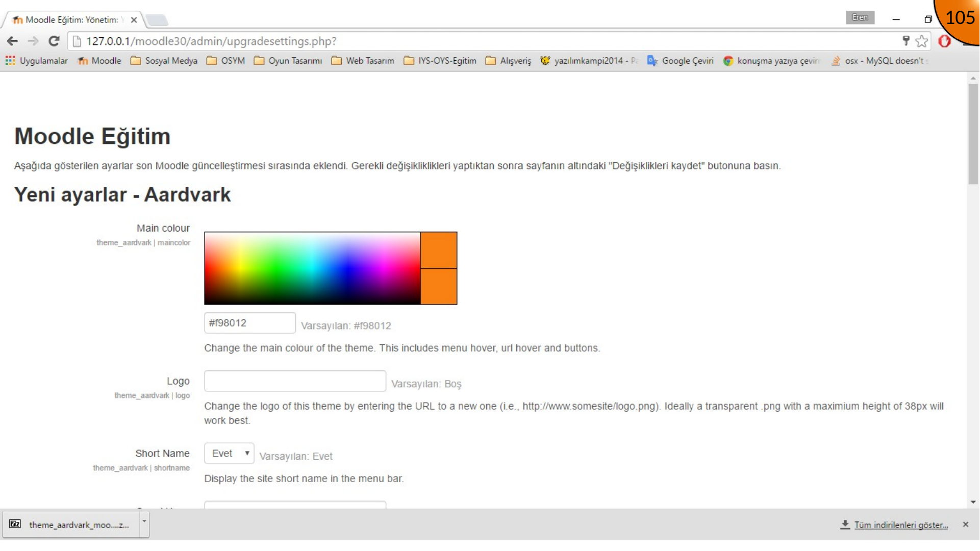The image size is (980, 551).
Task: Click the saved password key icon
Action: coord(906,41)
